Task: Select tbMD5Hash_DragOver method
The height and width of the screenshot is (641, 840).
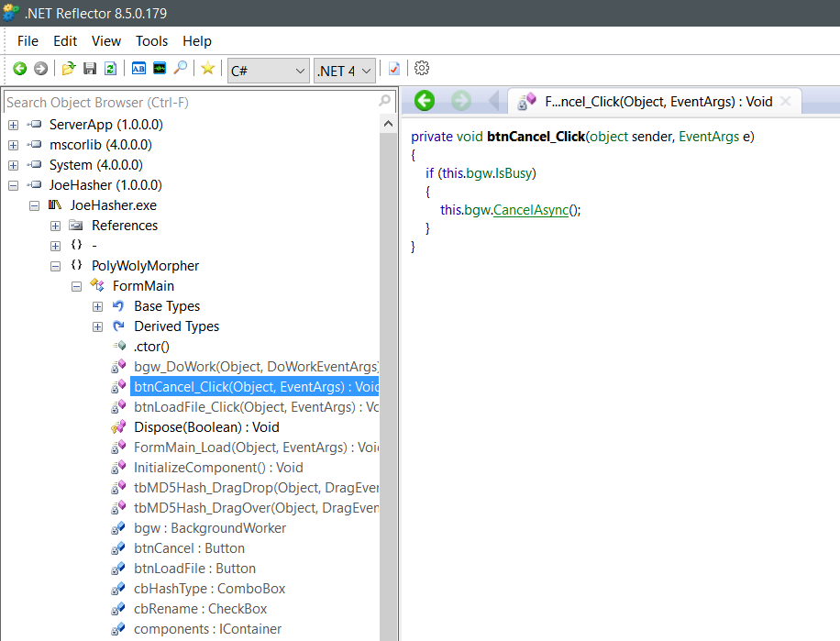Action: tap(256, 508)
